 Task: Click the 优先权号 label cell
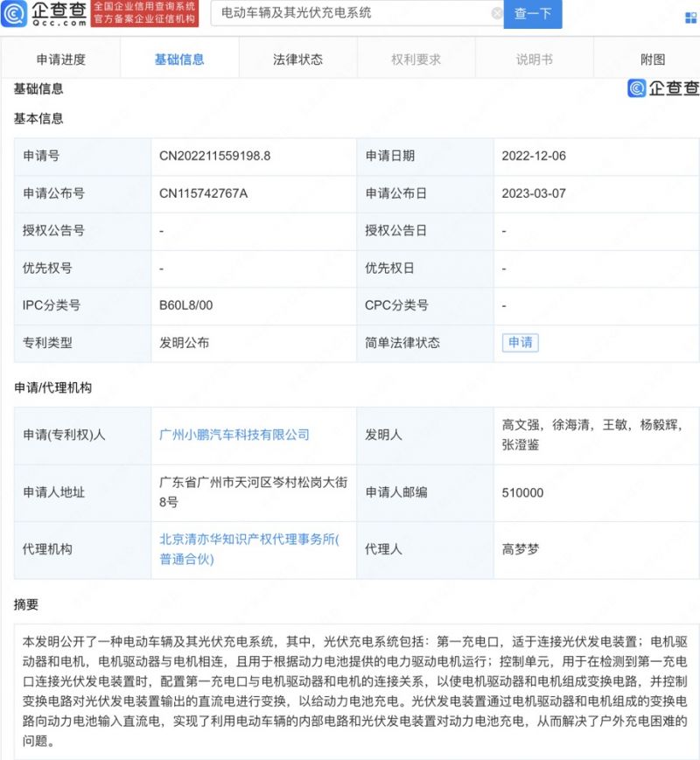83,268
